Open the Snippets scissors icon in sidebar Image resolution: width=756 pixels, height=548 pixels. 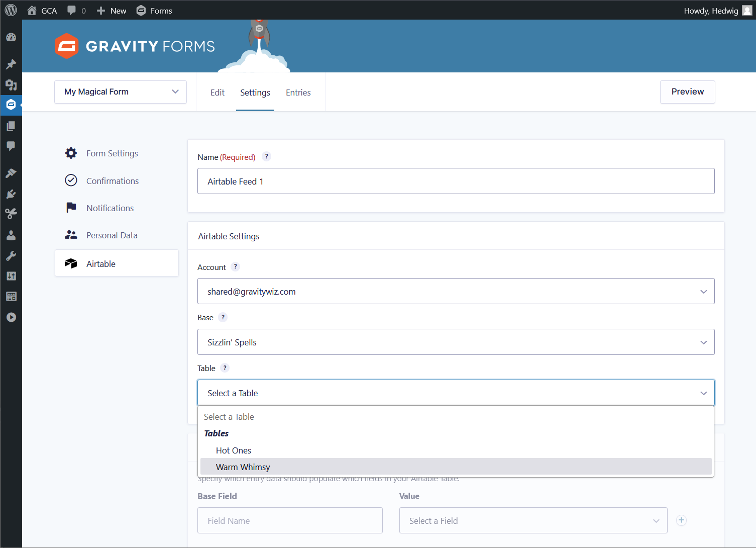pyautogui.click(x=11, y=214)
